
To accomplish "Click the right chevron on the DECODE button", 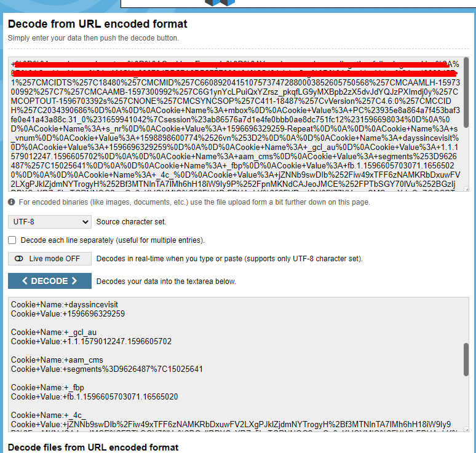I will click(74, 281).
